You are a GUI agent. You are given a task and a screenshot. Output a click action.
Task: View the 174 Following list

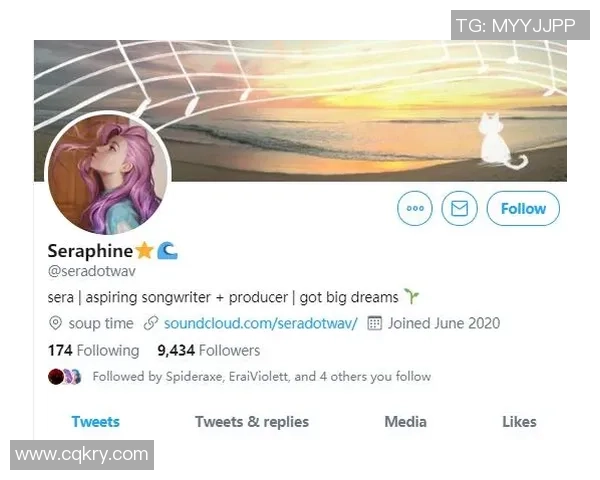click(x=93, y=350)
